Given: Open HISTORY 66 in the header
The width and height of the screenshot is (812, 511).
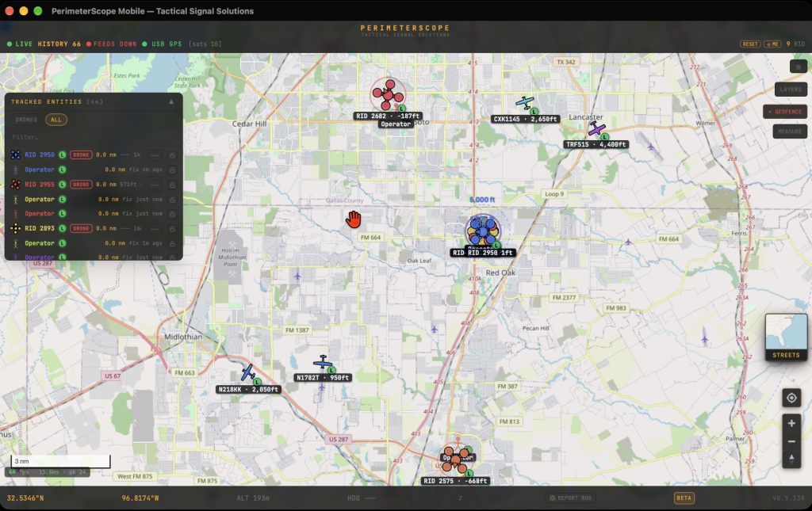Looking at the screenshot, I should point(59,44).
